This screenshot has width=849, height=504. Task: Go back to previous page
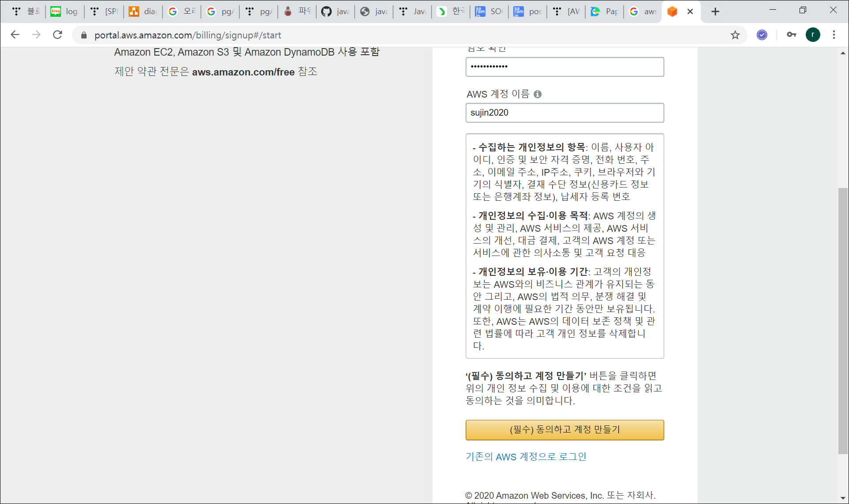click(x=15, y=35)
